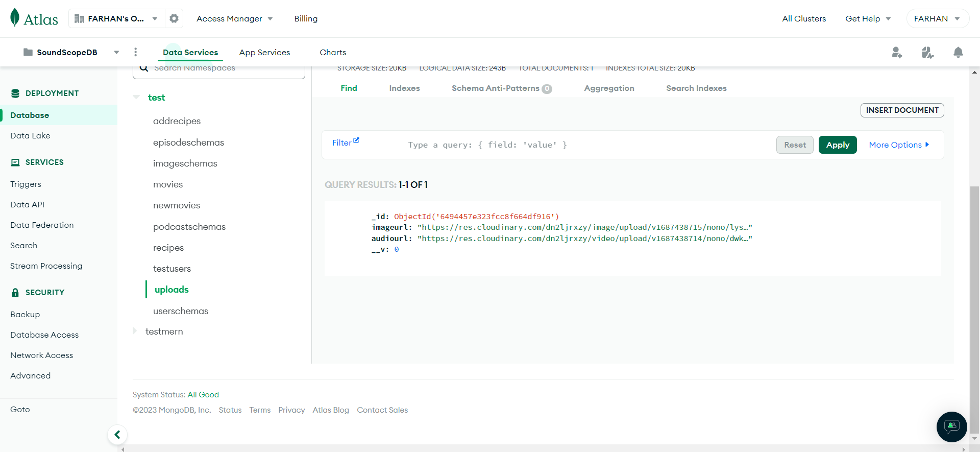The height and width of the screenshot is (452, 980).
Task: Click the All Good system status link
Action: [203, 395]
